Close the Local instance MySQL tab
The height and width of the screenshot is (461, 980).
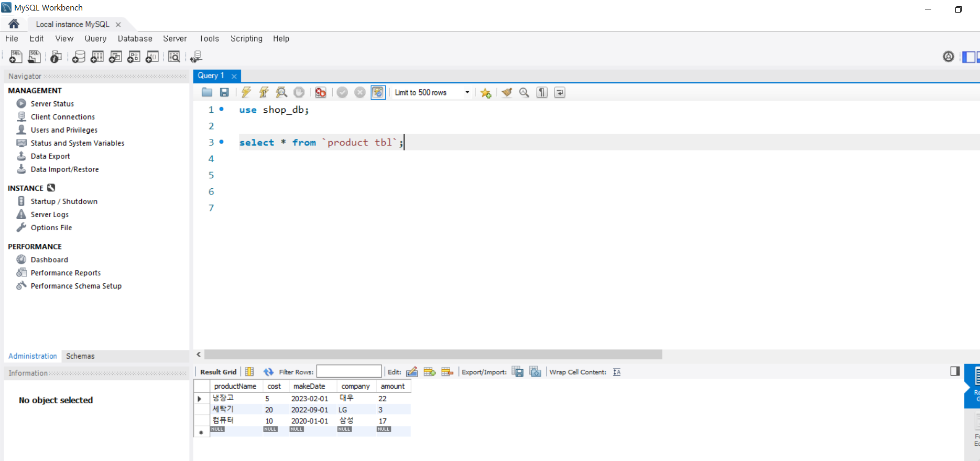coord(118,24)
